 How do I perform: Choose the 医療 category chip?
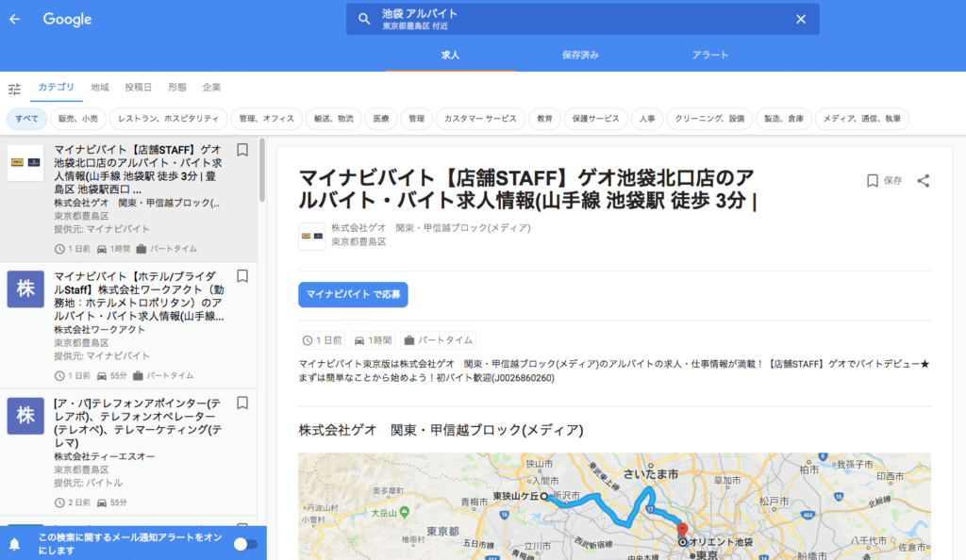pyautogui.click(x=381, y=119)
